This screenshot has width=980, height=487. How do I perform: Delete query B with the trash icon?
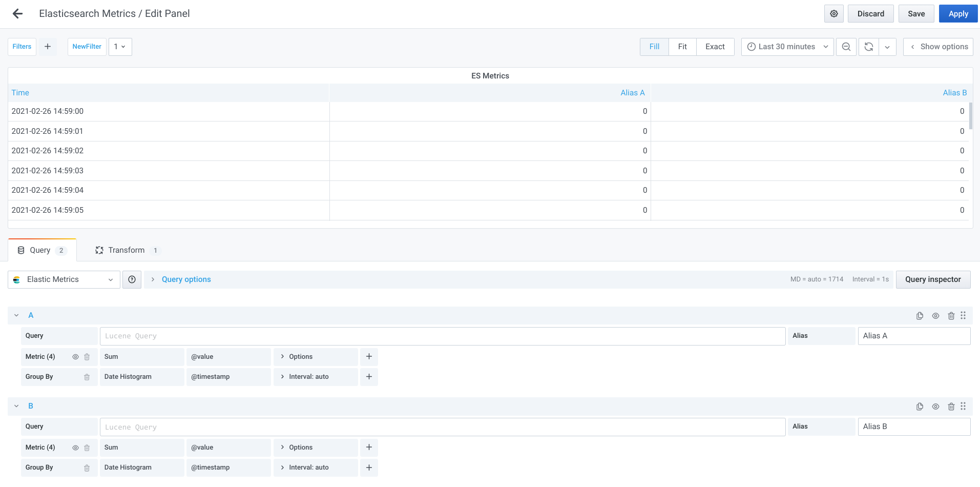[951, 406]
